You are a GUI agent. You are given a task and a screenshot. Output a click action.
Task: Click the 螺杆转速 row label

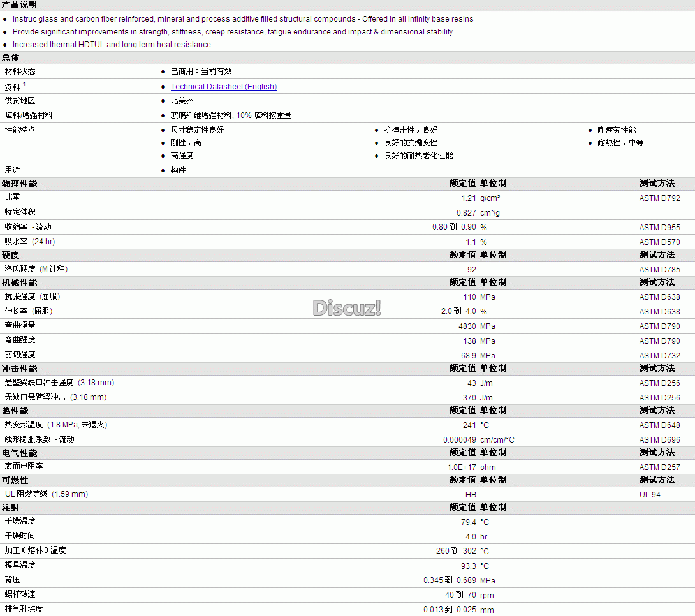(20, 594)
